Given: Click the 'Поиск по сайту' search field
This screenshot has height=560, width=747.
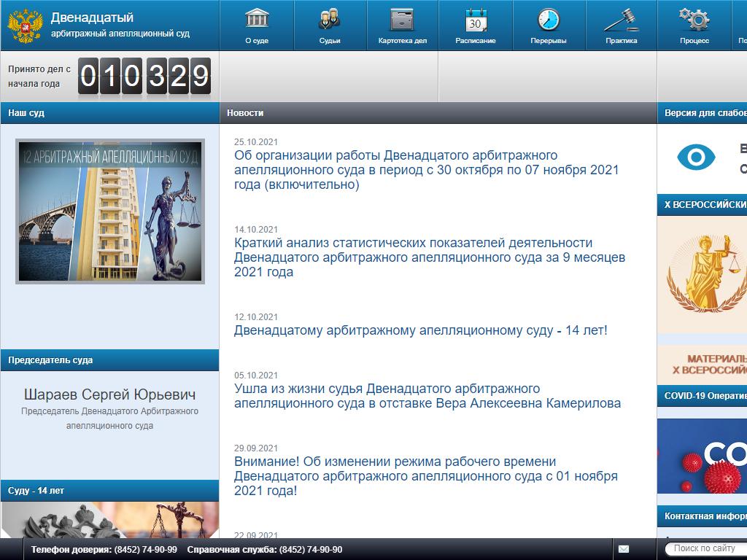Looking at the screenshot, I should point(704,548).
